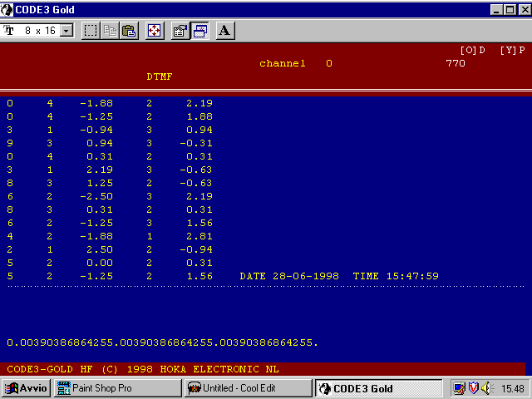Screen dimensions: 532x399
Task: Click the Copy toolbar icon
Action: (x=111, y=31)
